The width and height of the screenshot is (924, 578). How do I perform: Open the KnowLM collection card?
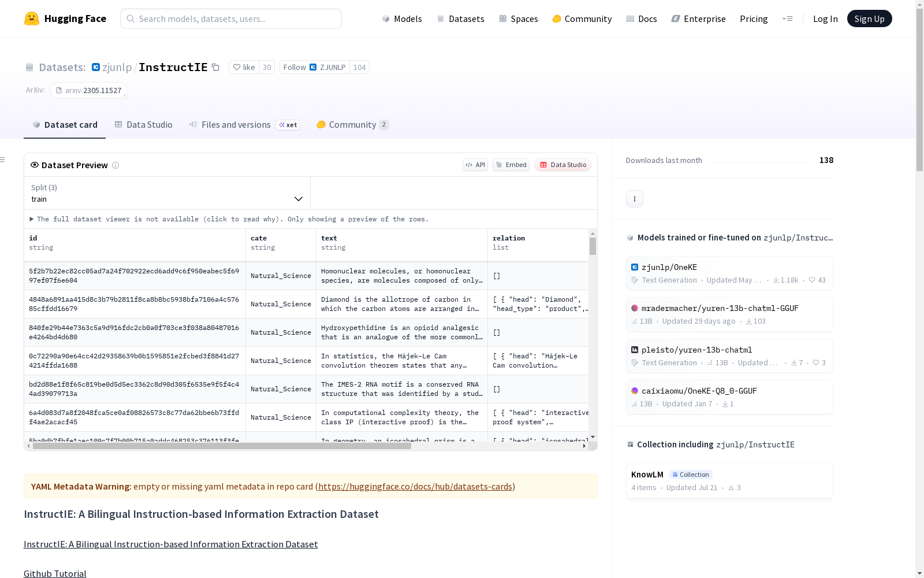click(729, 480)
